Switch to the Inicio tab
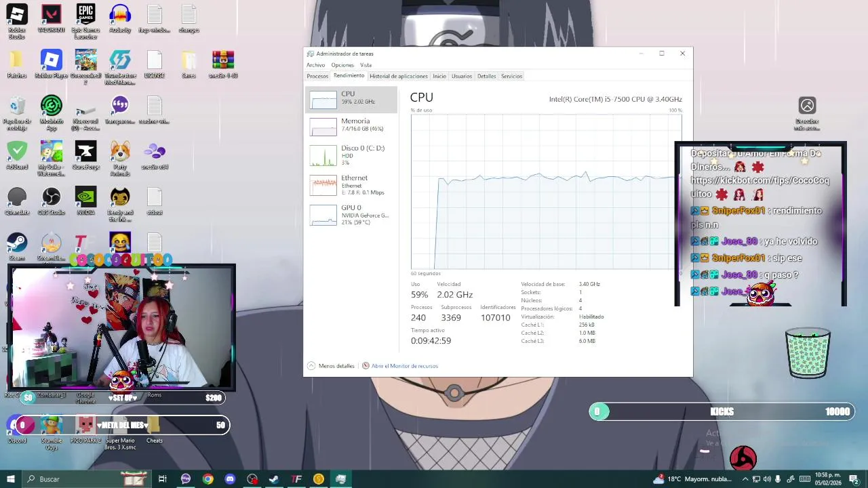The height and width of the screenshot is (488, 868). [439, 76]
